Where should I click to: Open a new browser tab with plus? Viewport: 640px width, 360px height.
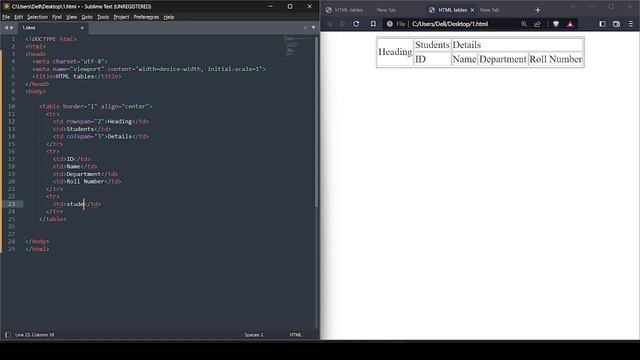pyautogui.click(x=538, y=10)
